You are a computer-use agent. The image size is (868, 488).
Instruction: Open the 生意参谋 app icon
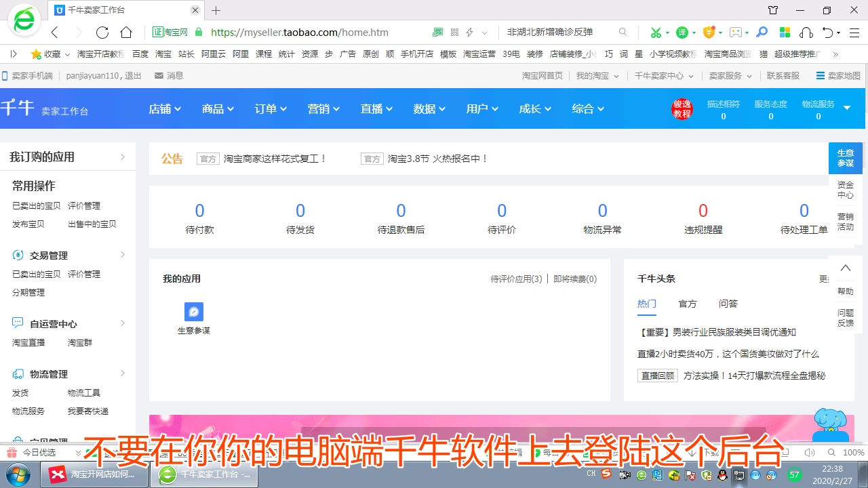[194, 312]
